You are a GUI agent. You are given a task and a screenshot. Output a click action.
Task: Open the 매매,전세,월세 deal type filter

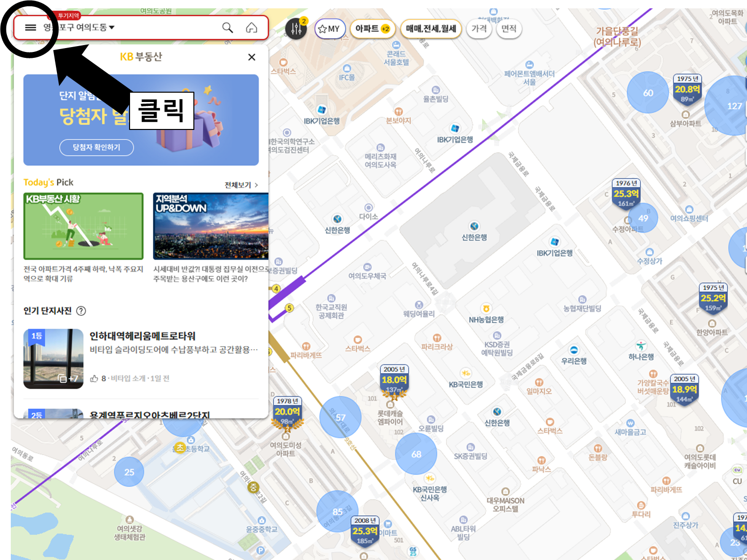(x=431, y=29)
